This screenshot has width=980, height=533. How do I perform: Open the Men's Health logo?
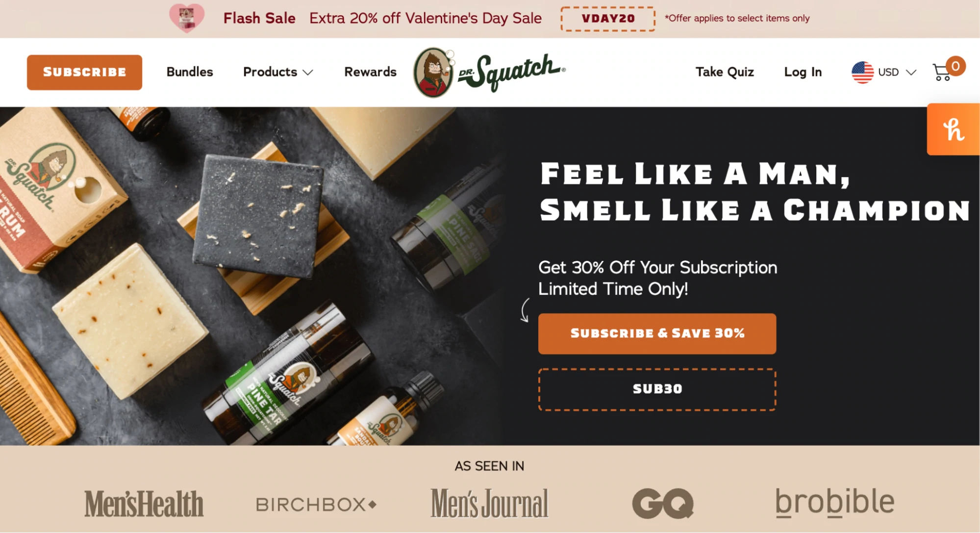(144, 504)
